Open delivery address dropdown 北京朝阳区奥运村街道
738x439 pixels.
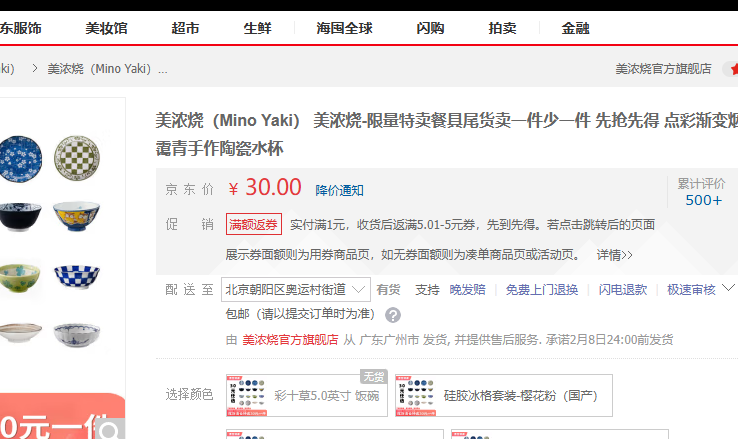pyautogui.click(x=296, y=289)
